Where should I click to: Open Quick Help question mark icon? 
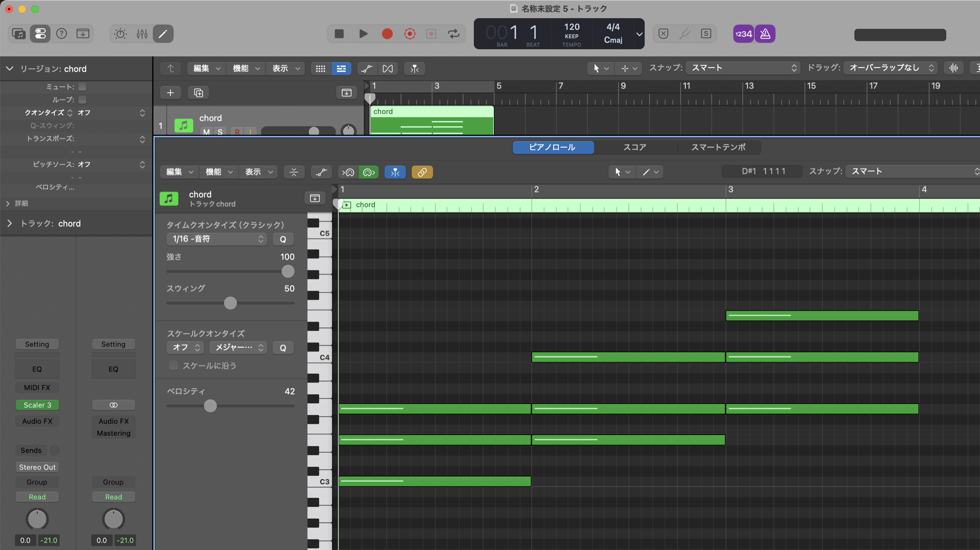pos(61,34)
